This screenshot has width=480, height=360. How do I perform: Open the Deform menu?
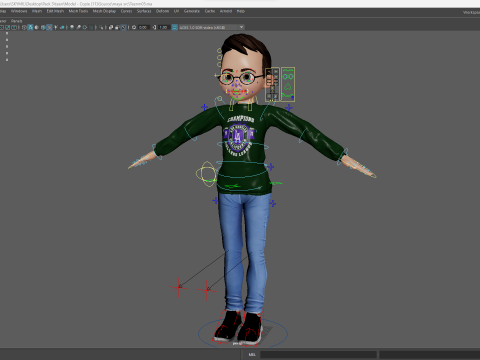point(162,11)
